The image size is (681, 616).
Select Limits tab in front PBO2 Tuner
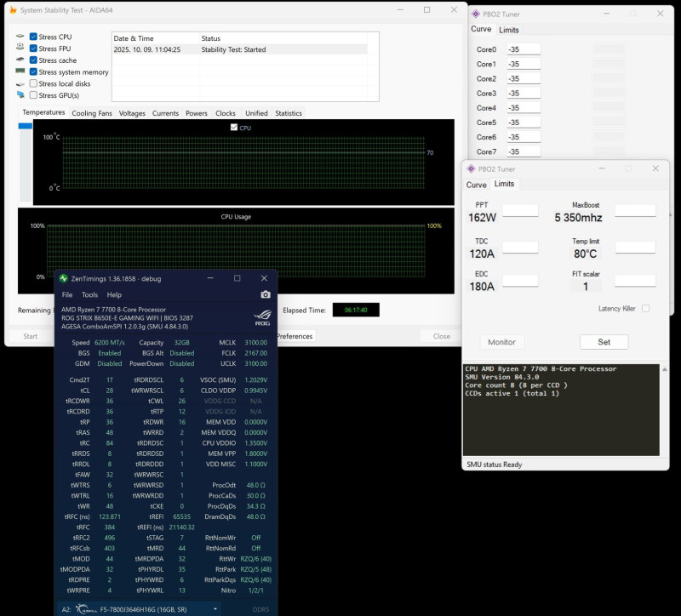pyautogui.click(x=504, y=184)
